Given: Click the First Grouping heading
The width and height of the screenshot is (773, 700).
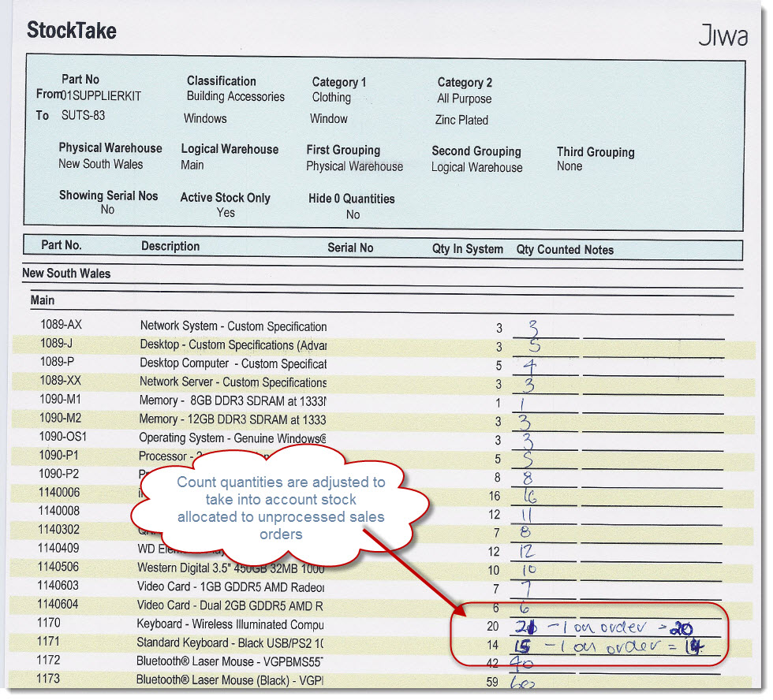Looking at the screenshot, I should tap(343, 150).
